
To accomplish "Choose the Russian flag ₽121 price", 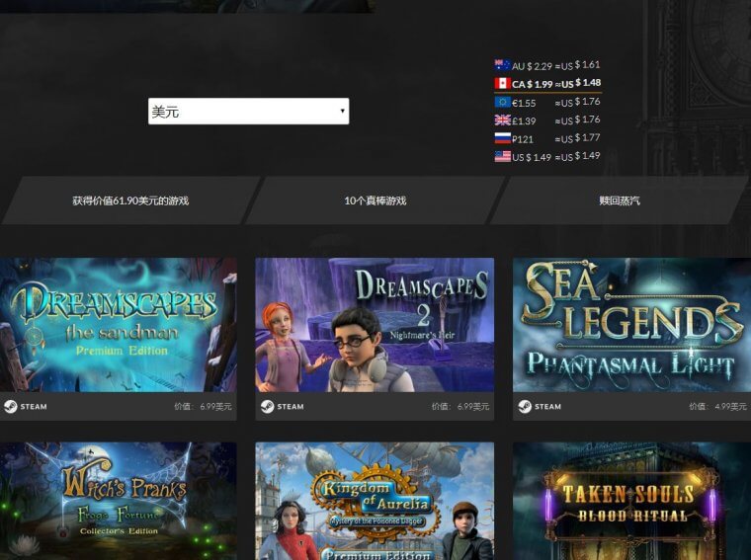I will point(547,138).
